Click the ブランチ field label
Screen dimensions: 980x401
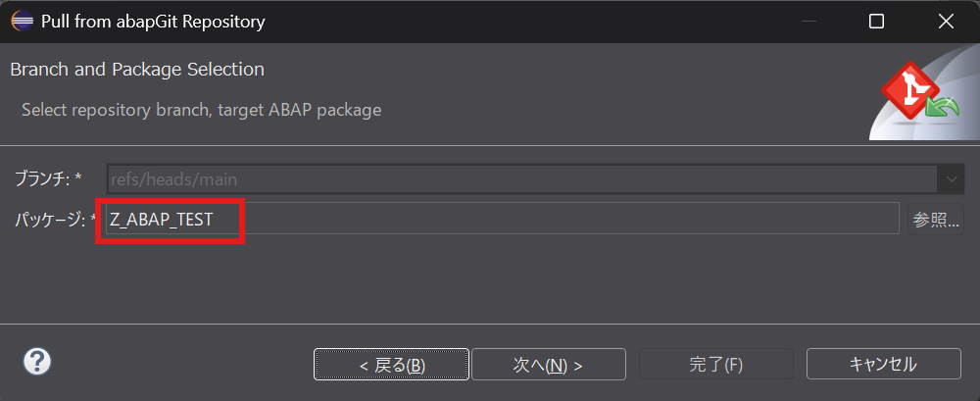pos(46,179)
